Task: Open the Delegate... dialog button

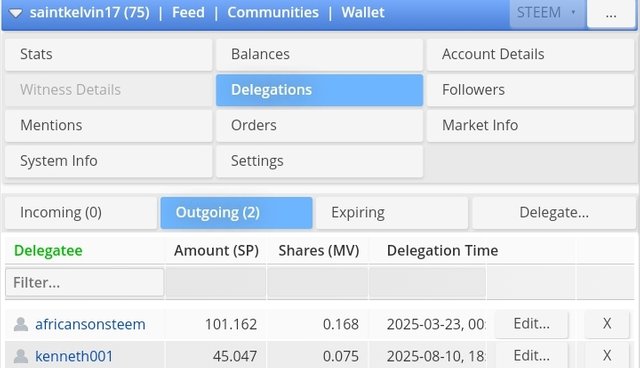Action: 553,213
